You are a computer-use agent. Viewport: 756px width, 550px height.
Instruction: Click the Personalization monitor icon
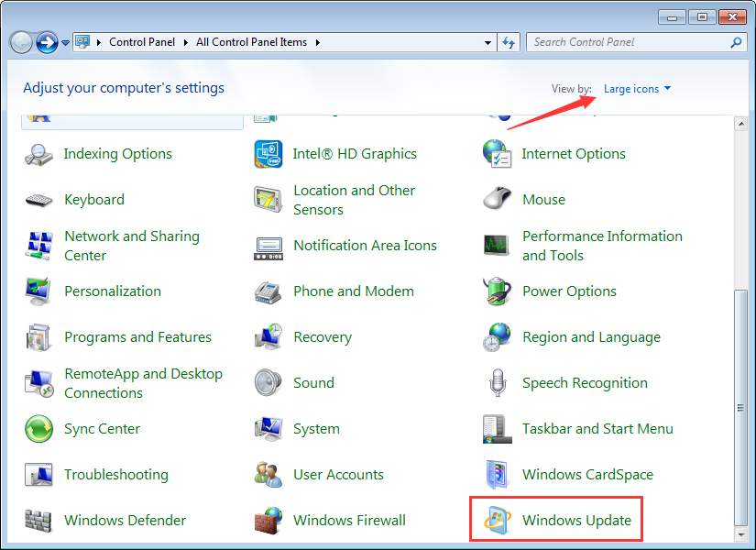38,291
